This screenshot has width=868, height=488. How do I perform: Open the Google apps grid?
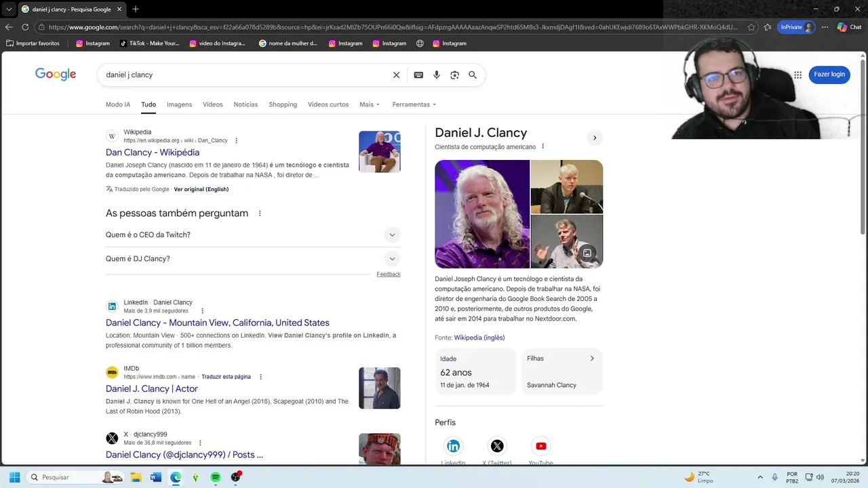click(x=797, y=75)
